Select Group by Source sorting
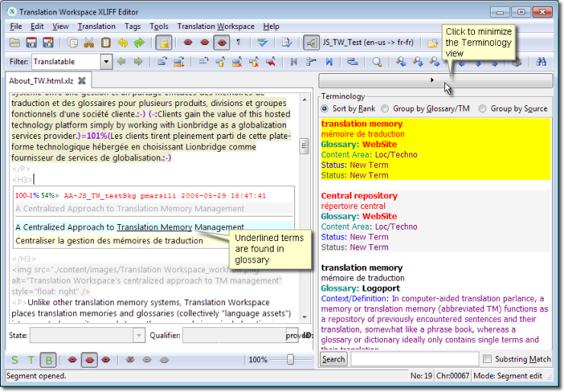 click(482, 108)
